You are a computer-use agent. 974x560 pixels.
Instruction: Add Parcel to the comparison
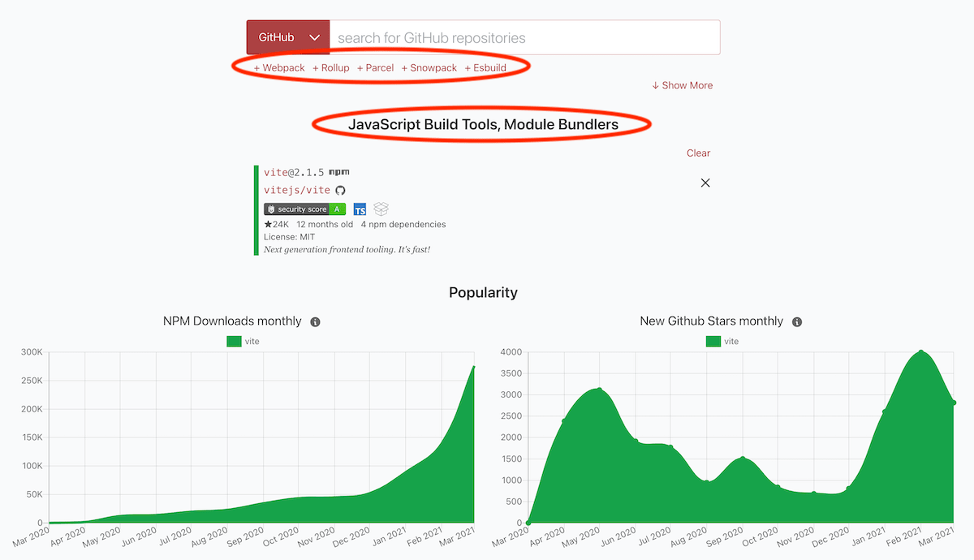pos(375,68)
